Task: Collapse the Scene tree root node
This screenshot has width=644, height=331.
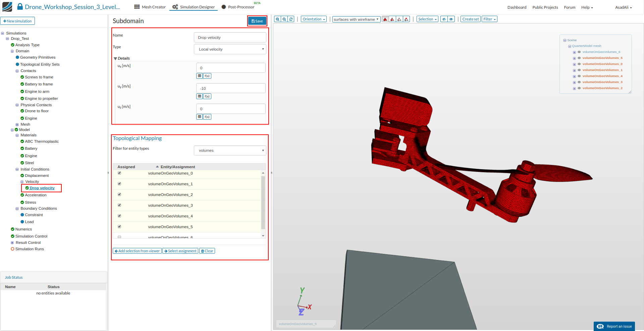Action: (565, 40)
